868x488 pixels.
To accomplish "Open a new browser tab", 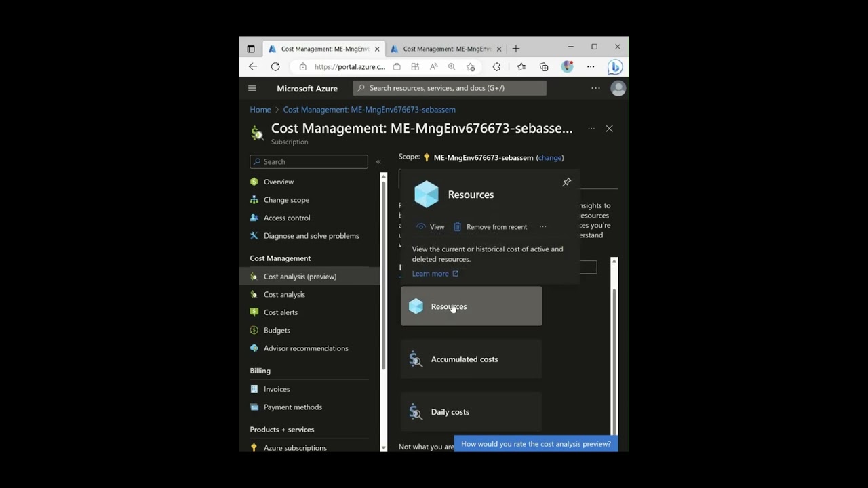I will click(x=516, y=48).
